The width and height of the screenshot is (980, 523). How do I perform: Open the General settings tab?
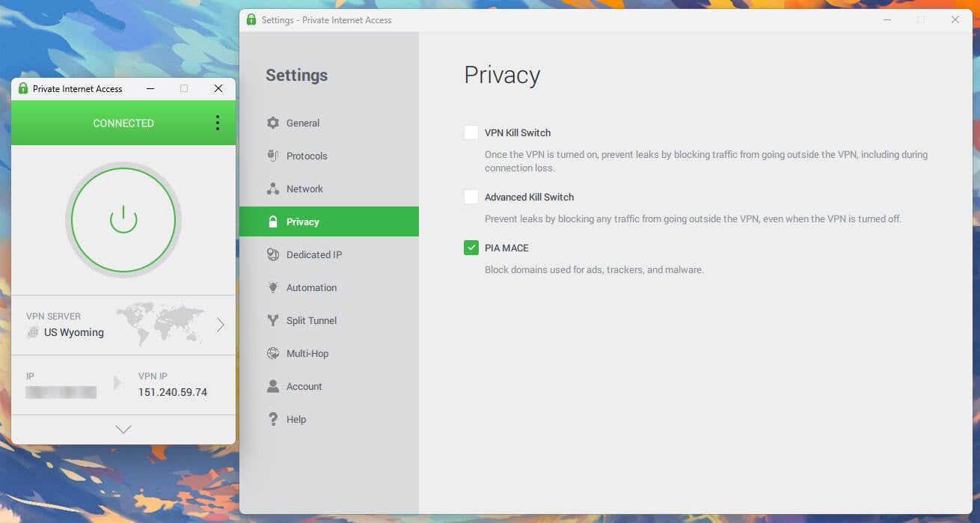point(329,123)
